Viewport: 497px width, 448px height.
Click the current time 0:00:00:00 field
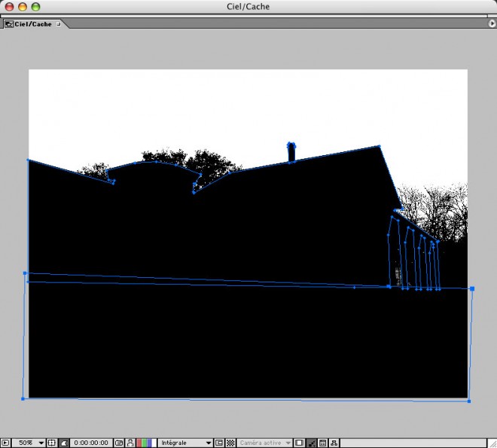click(91, 443)
